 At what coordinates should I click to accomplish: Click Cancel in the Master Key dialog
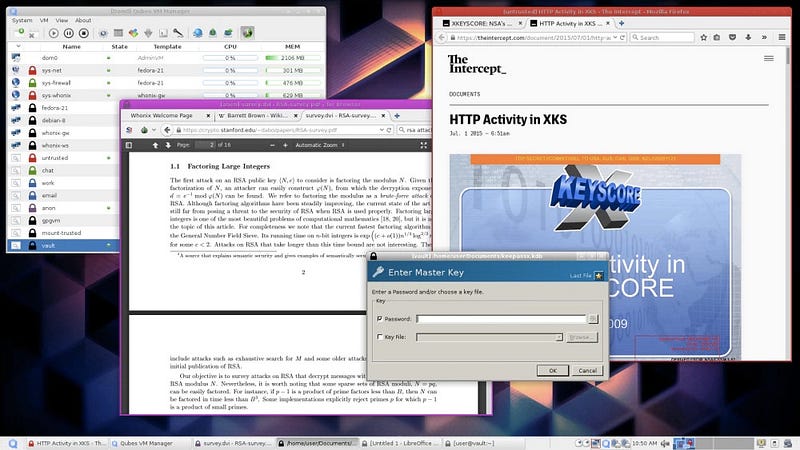pos(587,370)
